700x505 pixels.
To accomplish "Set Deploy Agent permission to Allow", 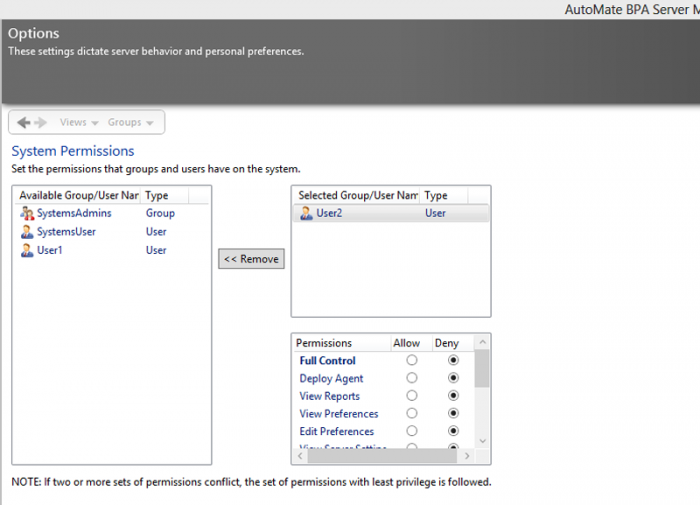I will (412, 379).
